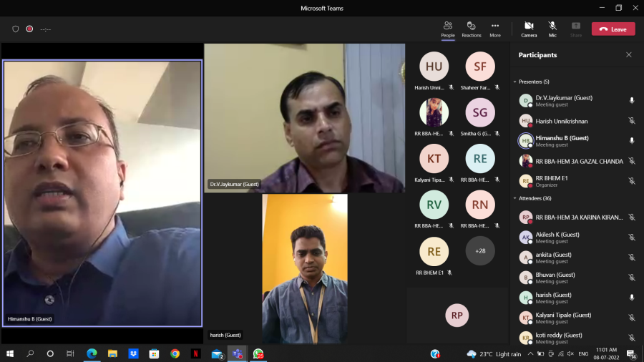This screenshot has height=362, width=644.
Task: Close the Participants panel
Action: (x=629, y=55)
